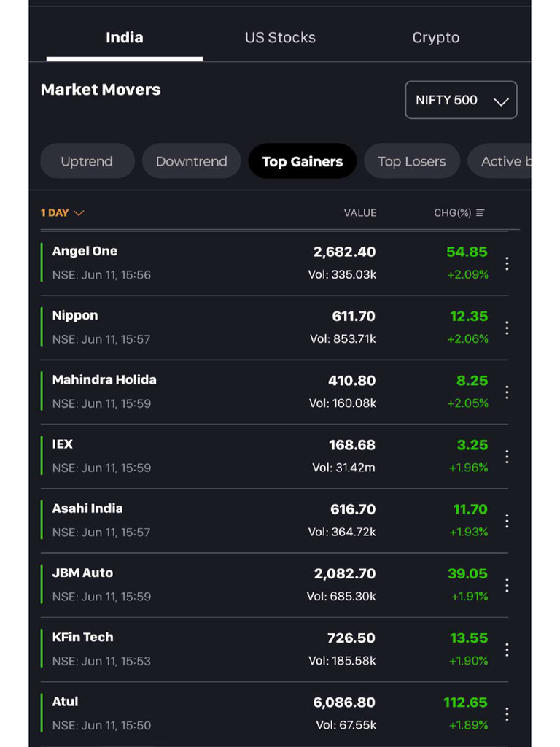The height and width of the screenshot is (747, 560).
Task: Expand the NIFTY 500 index dropdown
Action: tap(461, 100)
